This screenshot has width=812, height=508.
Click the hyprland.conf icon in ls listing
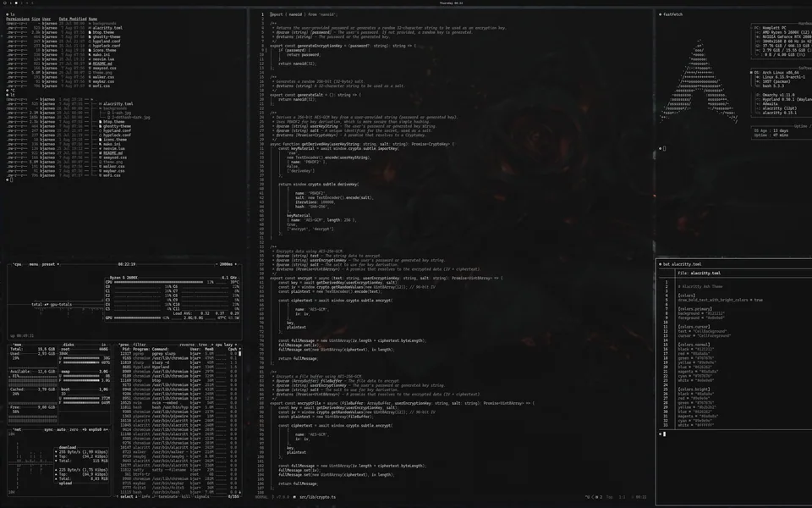click(x=91, y=41)
